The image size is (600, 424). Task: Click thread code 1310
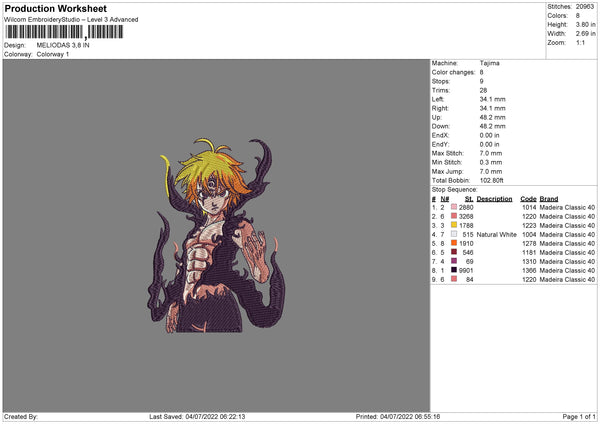(529, 261)
